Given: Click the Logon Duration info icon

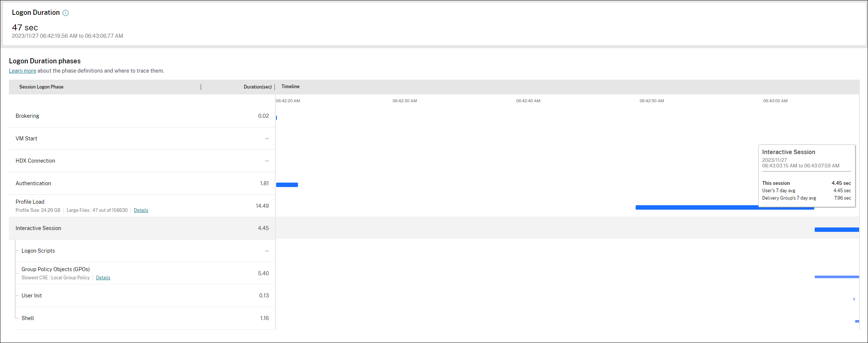Looking at the screenshot, I should click(x=66, y=13).
